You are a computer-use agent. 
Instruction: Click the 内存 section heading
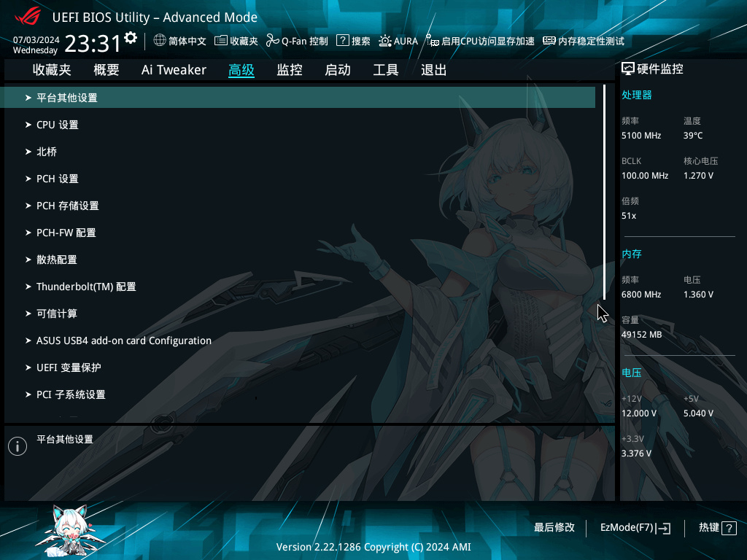(x=632, y=254)
